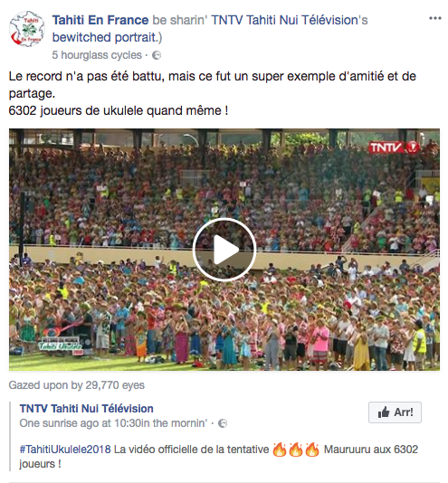The image size is (448, 483).
Task: Click 'One sunrise ago at 10:30' timestamp
Action: [113, 423]
